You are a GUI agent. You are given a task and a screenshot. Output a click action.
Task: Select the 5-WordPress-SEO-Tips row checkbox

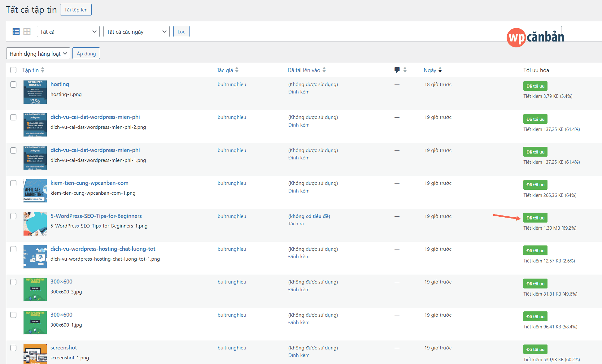(13, 216)
